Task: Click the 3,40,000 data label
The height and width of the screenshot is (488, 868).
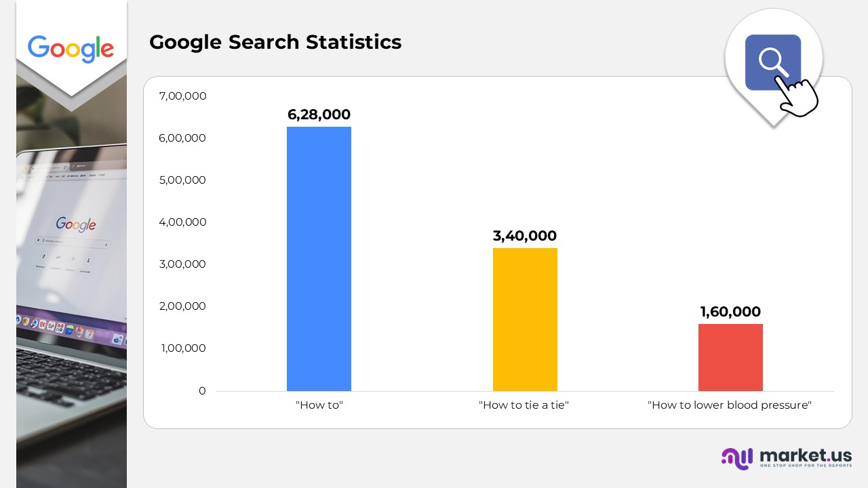Action: tap(525, 236)
